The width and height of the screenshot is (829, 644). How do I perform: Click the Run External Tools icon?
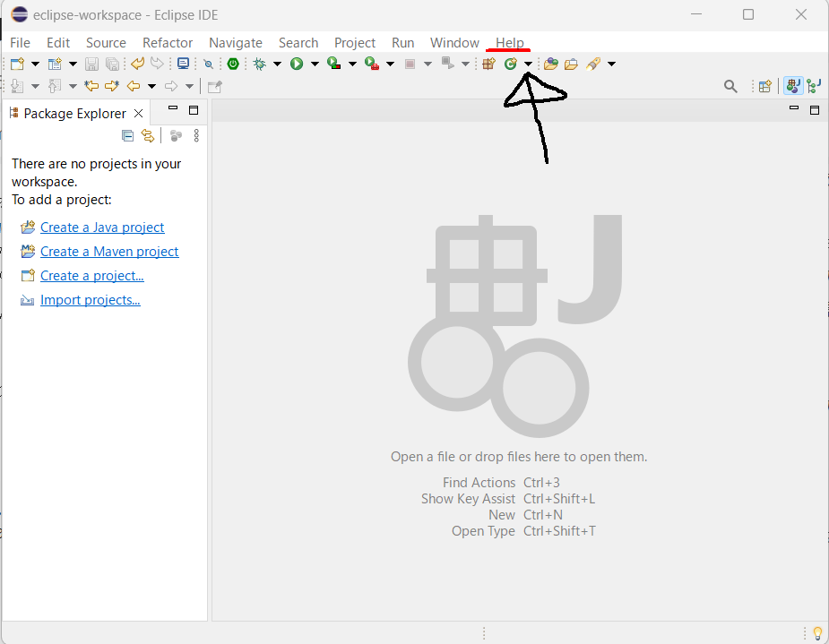pyautogui.click(x=372, y=64)
